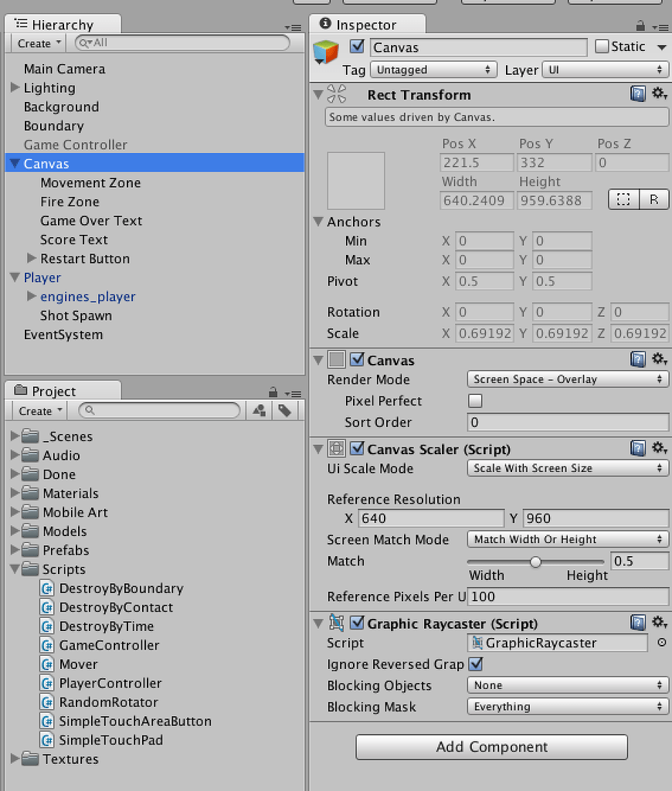Select the Player object in Hierarchy
Image resolution: width=672 pixels, height=791 pixels.
(x=42, y=277)
